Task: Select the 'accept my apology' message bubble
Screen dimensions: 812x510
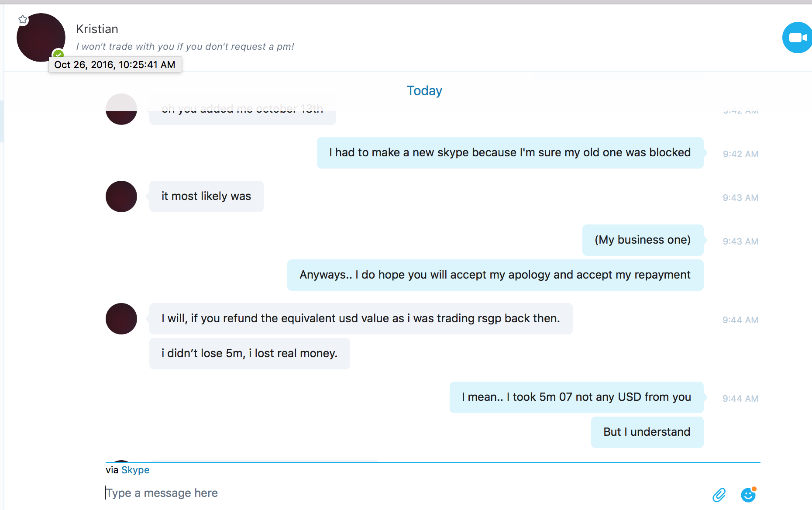Action: pyautogui.click(x=495, y=275)
